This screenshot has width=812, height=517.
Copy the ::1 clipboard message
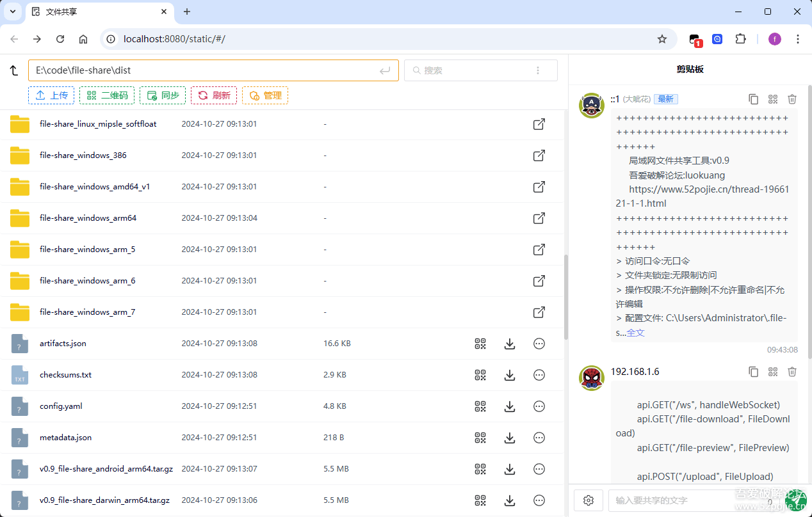pos(754,99)
